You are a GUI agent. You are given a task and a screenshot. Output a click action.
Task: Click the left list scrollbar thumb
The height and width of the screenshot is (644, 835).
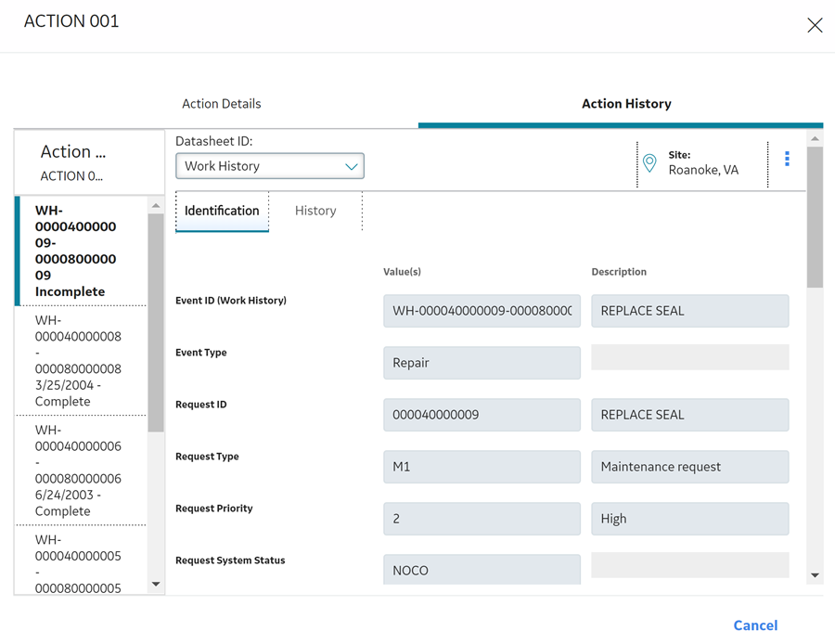pos(156,323)
